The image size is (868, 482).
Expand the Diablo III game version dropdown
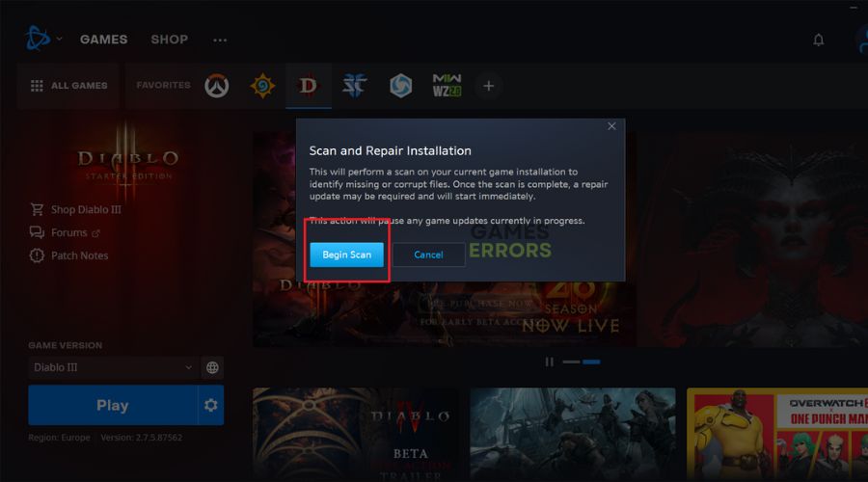pos(113,367)
